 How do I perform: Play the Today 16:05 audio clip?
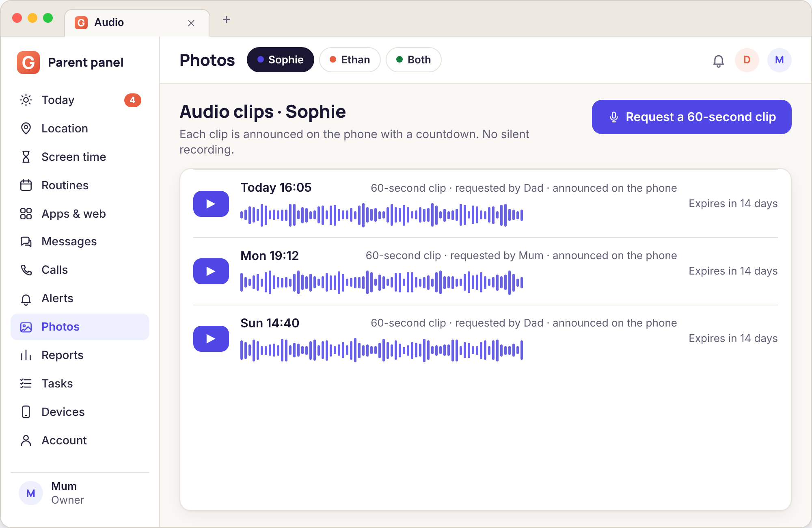point(211,204)
